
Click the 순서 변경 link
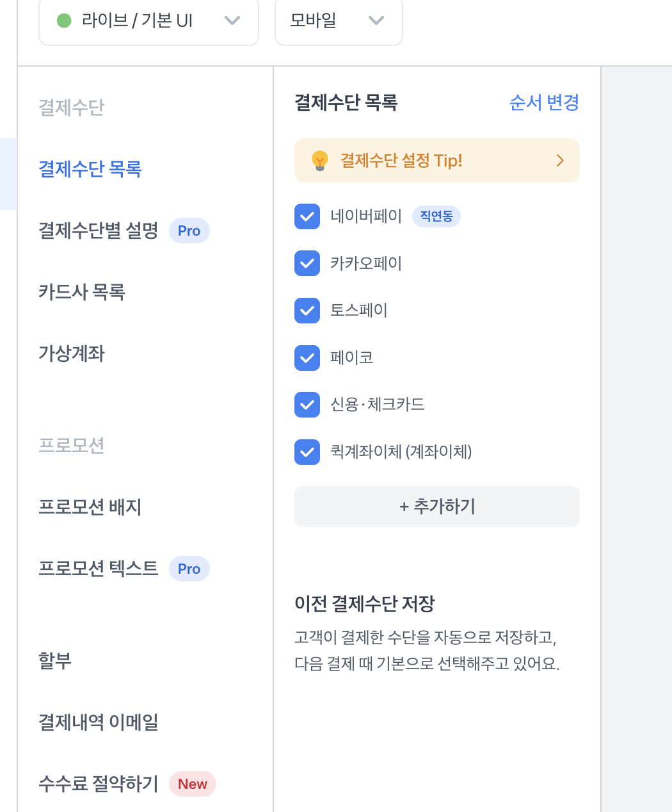544,102
